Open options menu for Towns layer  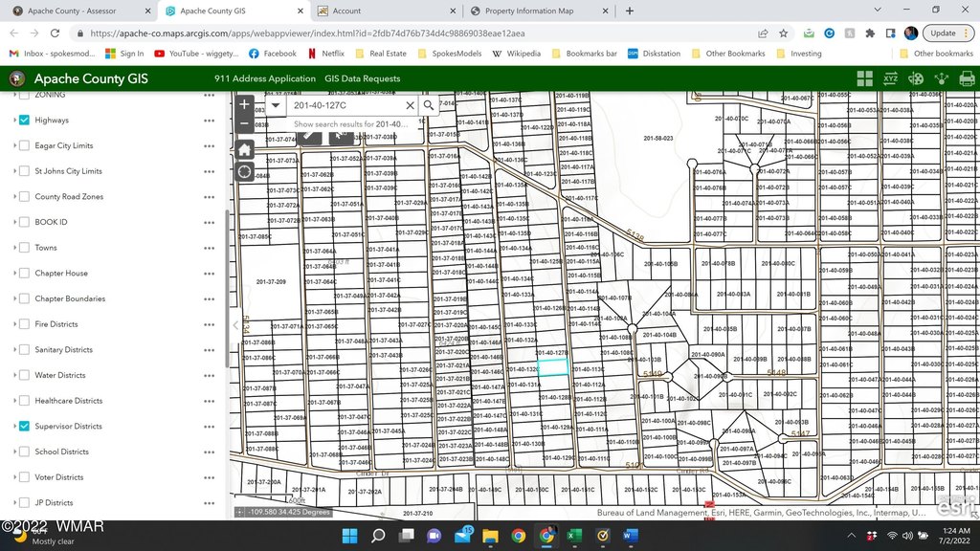[209, 248]
